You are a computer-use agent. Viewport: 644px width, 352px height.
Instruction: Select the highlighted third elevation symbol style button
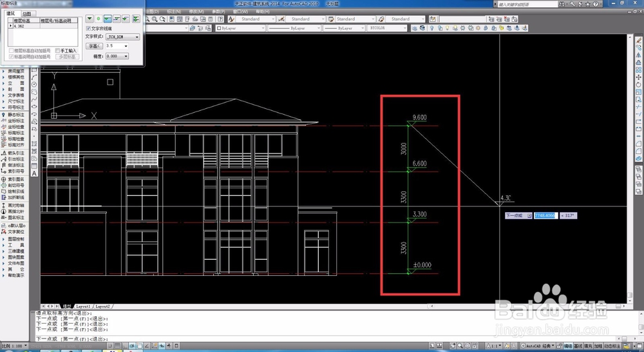(x=108, y=19)
